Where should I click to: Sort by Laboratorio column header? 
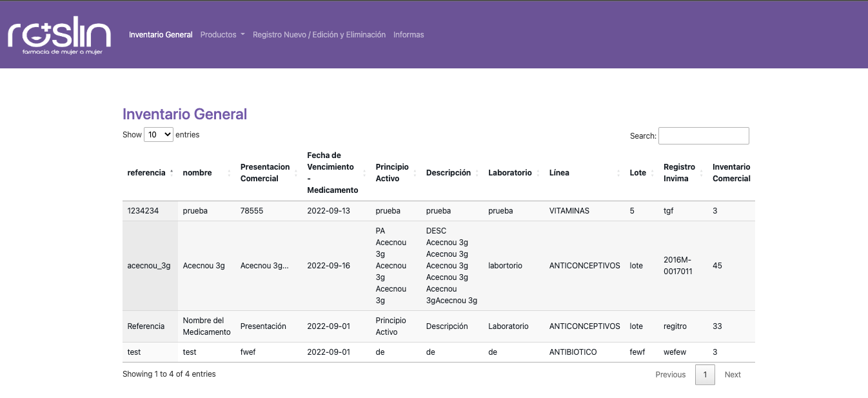[509, 173]
